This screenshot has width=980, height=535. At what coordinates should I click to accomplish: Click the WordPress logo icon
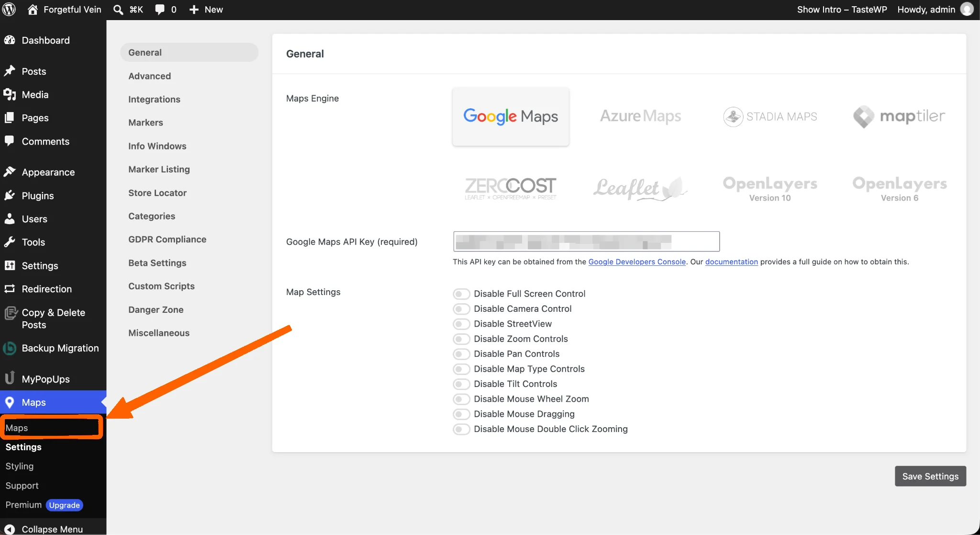9,9
